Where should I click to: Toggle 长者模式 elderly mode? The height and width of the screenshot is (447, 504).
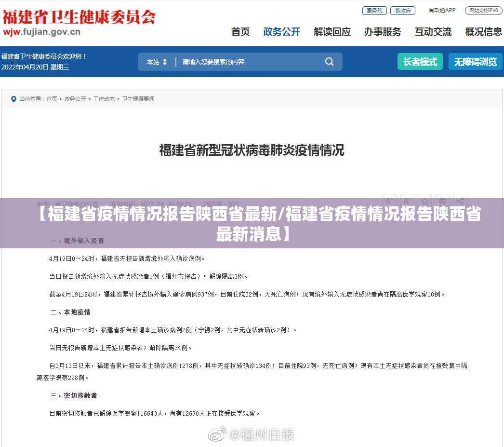coord(420,62)
